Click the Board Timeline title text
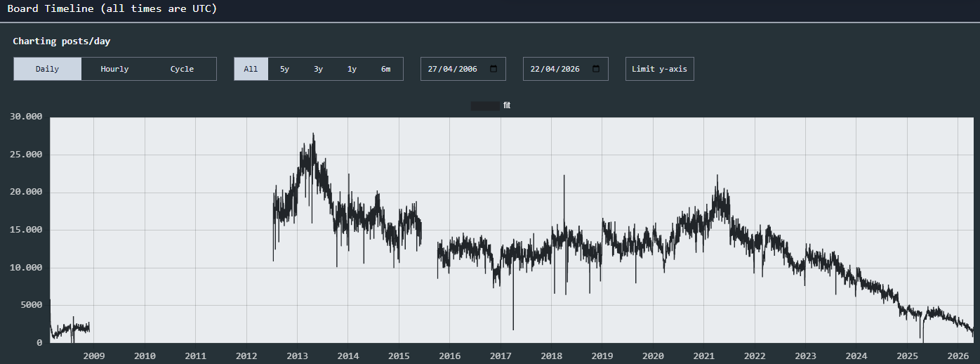Viewport: 980px width, 364px height. pos(112,9)
